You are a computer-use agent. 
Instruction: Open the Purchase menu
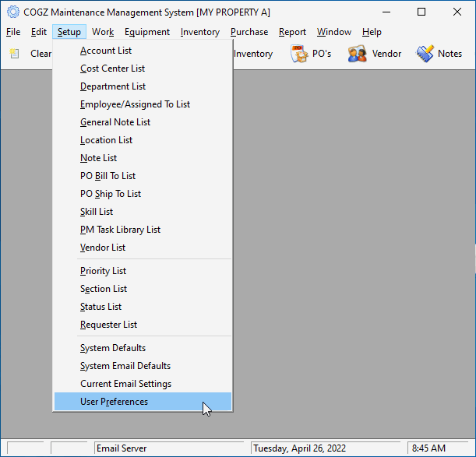pyautogui.click(x=249, y=32)
